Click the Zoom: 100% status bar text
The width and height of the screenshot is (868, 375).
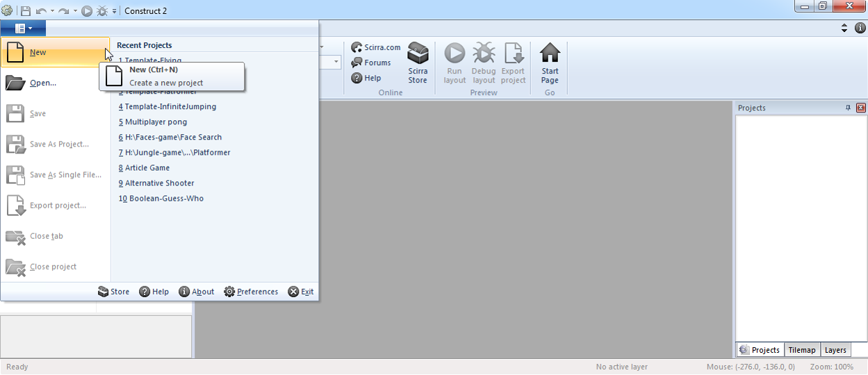coord(832,367)
